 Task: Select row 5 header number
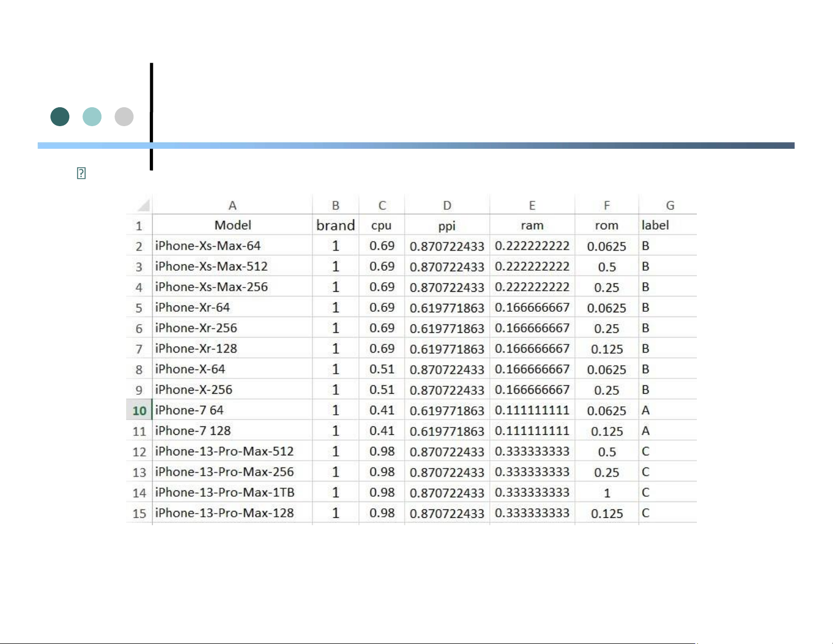(139, 308)
